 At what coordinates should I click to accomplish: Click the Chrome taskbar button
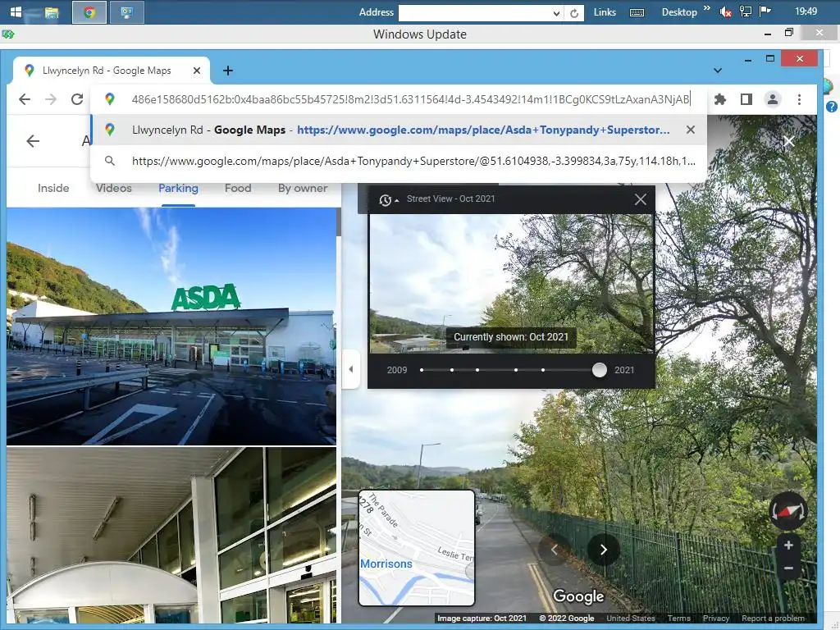(x=89, y=12)
